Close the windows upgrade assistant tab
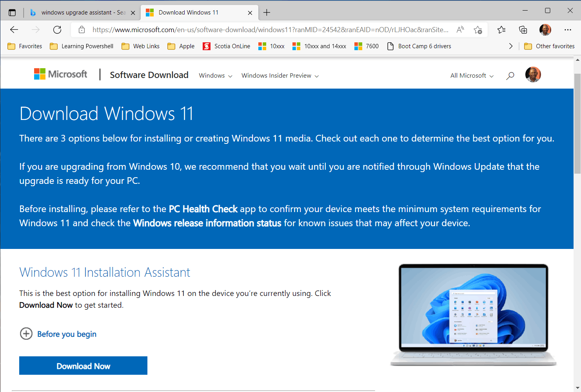This screenshot has height=392, width=581. (133, 13)
